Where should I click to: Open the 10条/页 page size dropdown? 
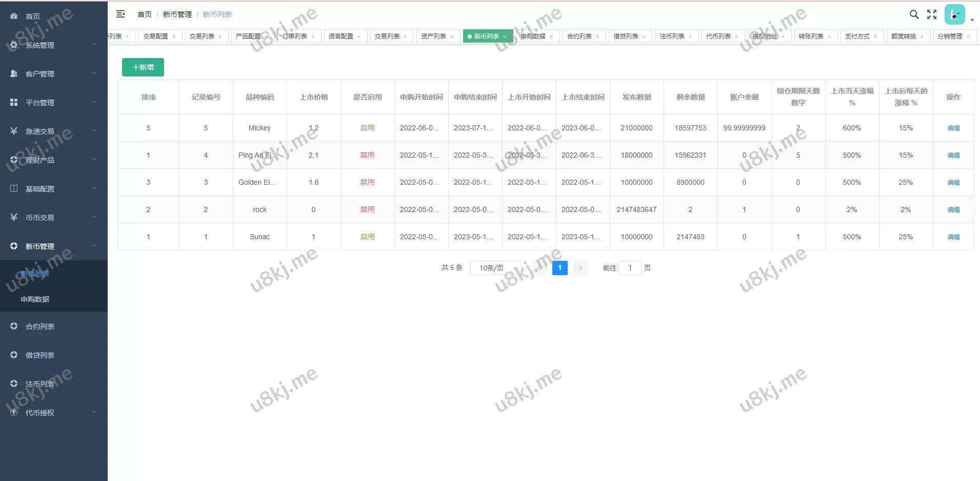coord(495,268)
